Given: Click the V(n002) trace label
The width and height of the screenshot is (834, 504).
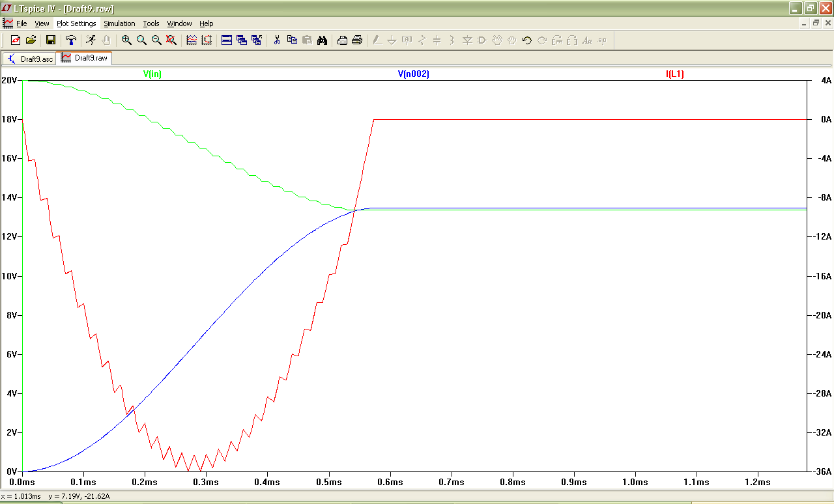Looking at the screenshot, I should (x=414, y=74).
